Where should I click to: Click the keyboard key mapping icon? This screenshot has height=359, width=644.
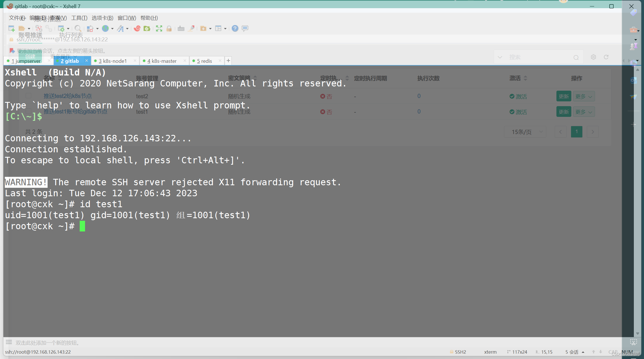click(181, 28)
